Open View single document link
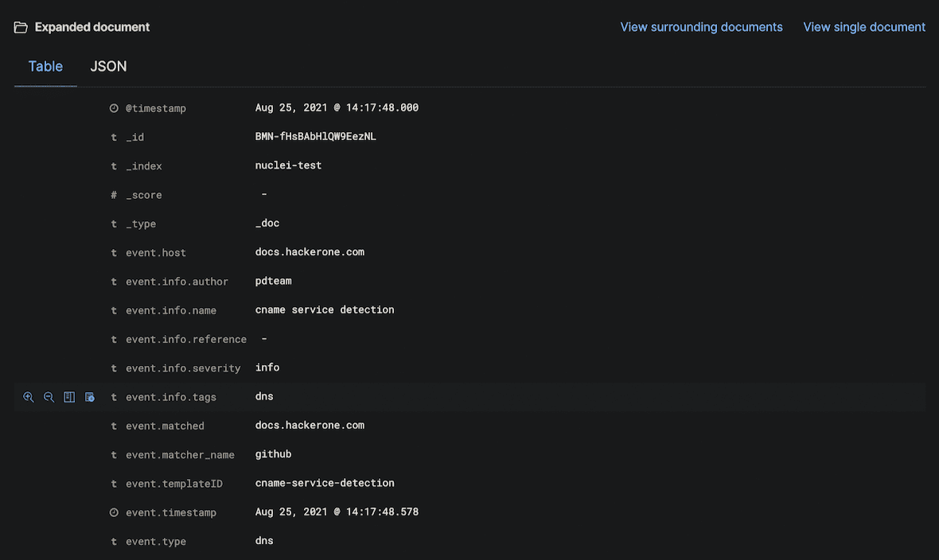 (864, 27)
